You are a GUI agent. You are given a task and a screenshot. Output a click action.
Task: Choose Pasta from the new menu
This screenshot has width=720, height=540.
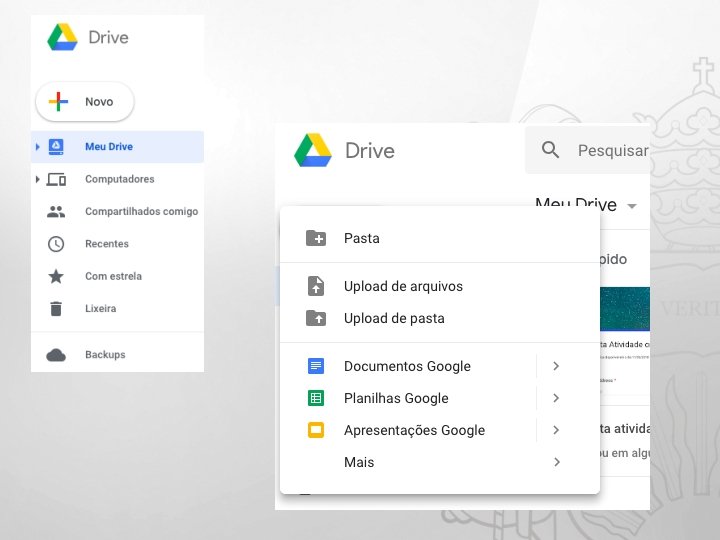click(439, 238)
